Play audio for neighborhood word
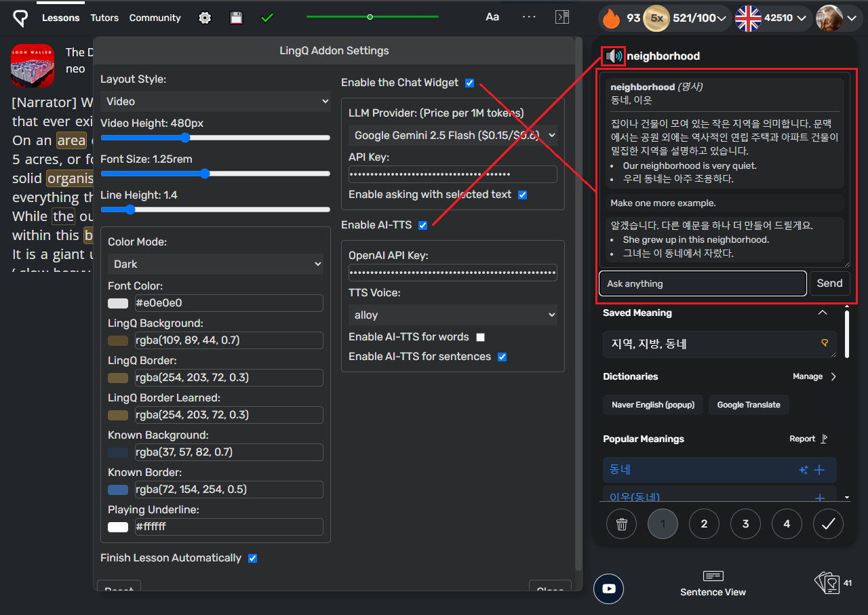Viewport: 868px width, 615px height. 614,56
